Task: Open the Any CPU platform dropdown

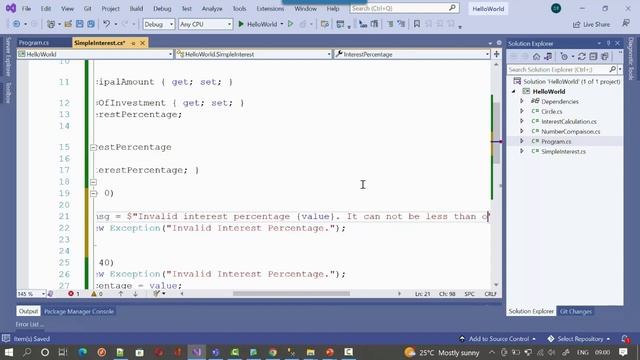Action: pos(205,24)
